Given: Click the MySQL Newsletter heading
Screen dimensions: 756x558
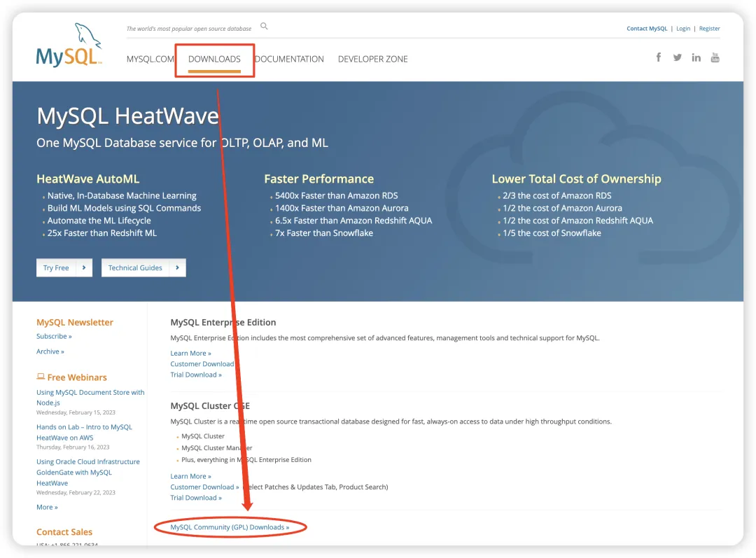Looking at the screenshot, I should pyautogui.click(x=75, y=322).
